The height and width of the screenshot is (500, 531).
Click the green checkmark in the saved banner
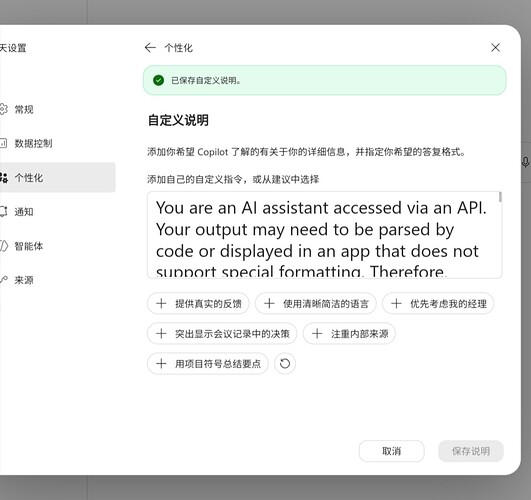coord(158,80)
